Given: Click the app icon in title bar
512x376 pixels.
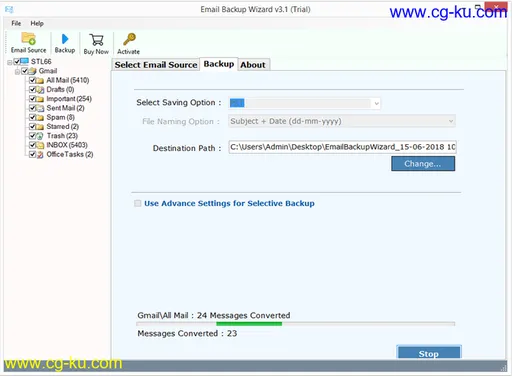Looking at the screenshot, I should point(9,10).
